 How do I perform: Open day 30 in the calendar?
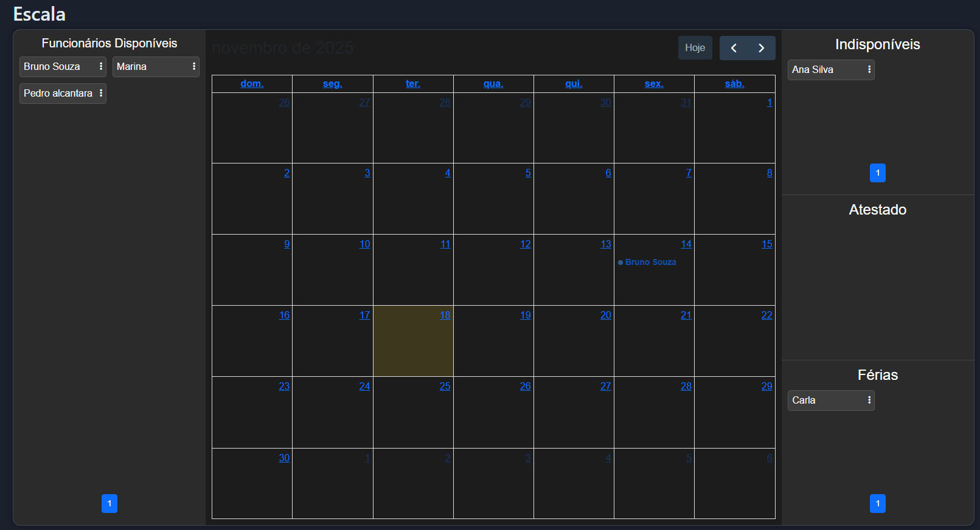pyautogui.click(x=284, y=458)
